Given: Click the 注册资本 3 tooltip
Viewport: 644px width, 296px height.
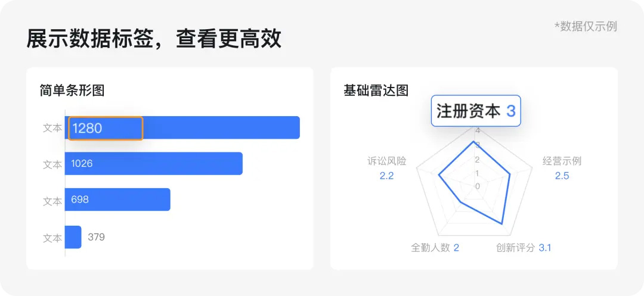Looking at the screenshot, I should 476,111.
